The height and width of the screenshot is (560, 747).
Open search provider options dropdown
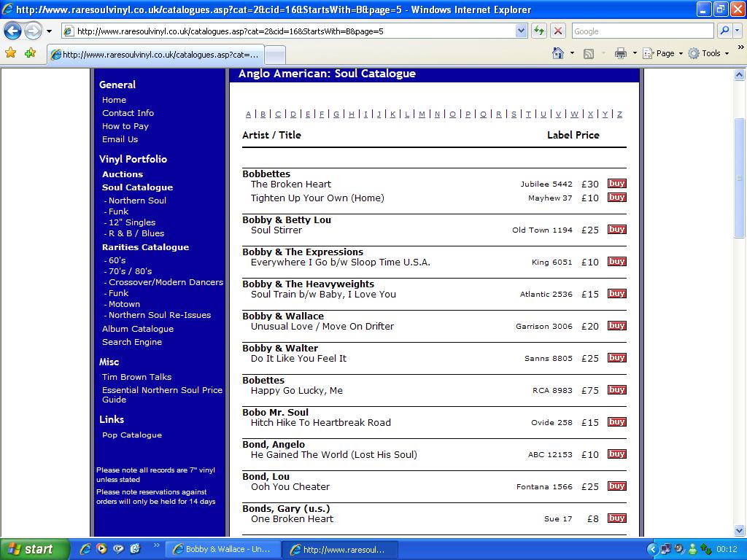point(737,31)
